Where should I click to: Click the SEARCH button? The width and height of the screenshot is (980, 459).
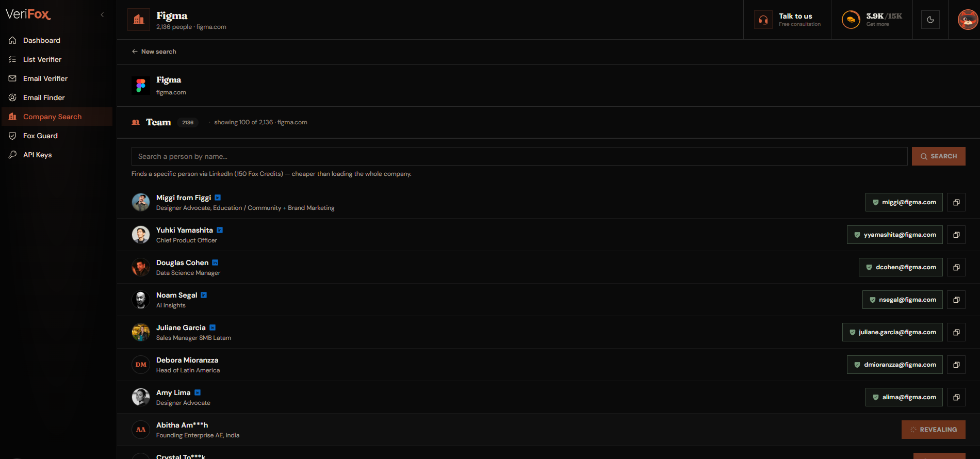pyautogui.click(x=939, y=156)
